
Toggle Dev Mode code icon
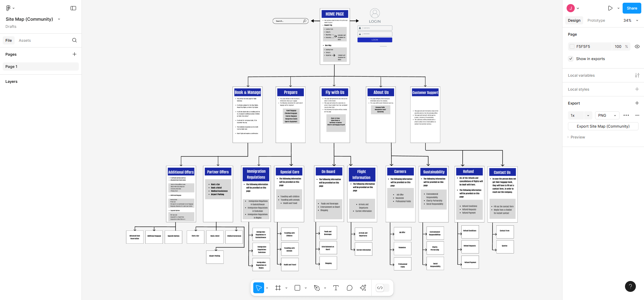coord(380,288)
